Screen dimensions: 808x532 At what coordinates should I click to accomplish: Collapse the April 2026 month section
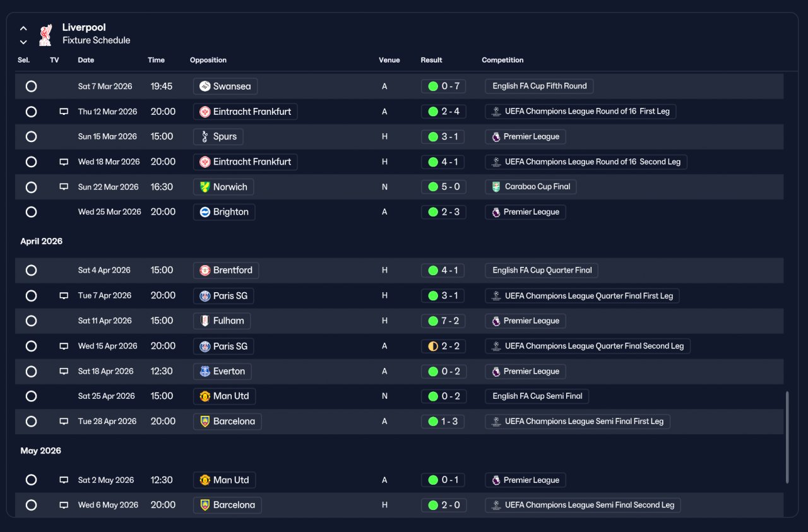click(x=42, y=241)
